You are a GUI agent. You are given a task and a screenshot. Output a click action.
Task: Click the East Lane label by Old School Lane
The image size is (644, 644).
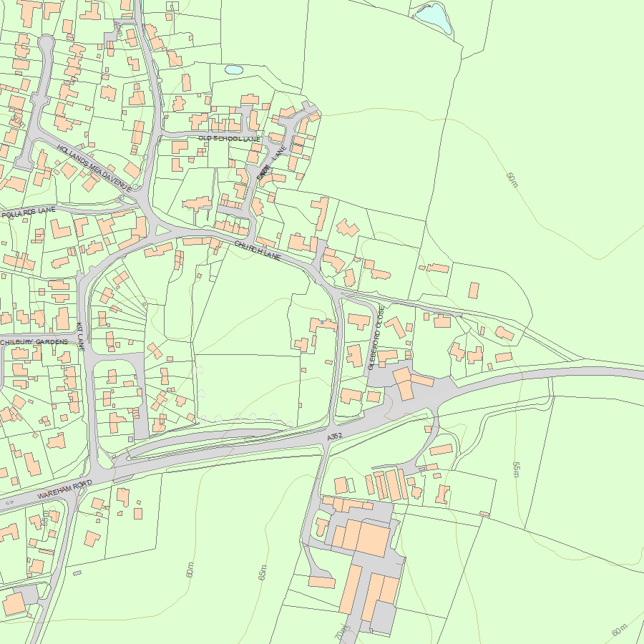(270, 162)
